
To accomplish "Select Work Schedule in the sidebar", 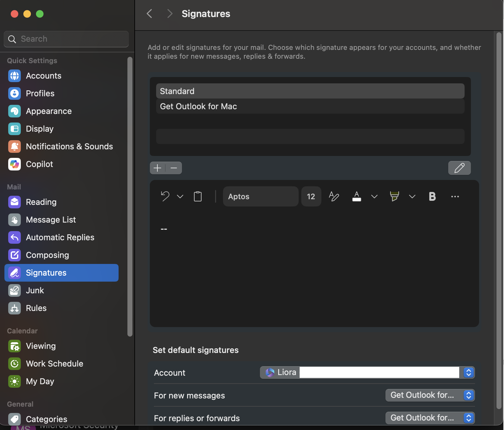I will click(x=62, y=364).
